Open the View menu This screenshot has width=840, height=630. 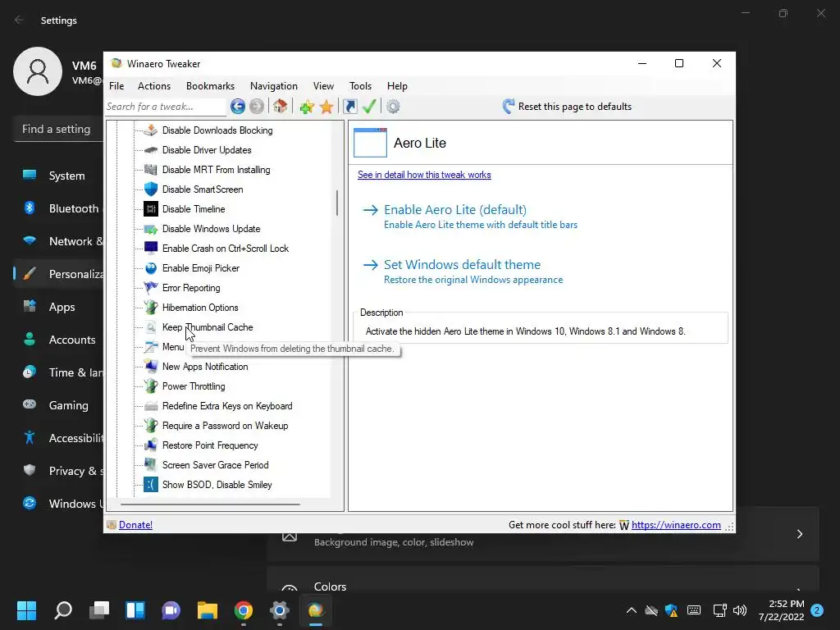click(x=323, y=85)
